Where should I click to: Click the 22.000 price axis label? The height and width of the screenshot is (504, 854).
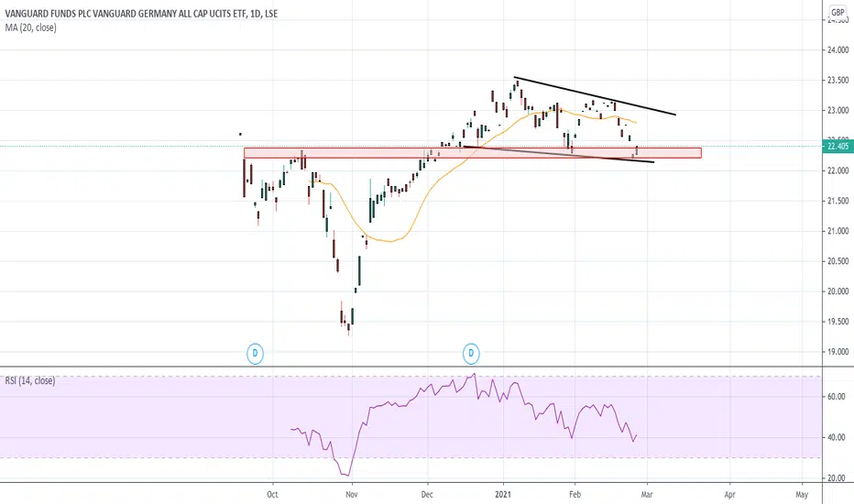coord(838,170)
